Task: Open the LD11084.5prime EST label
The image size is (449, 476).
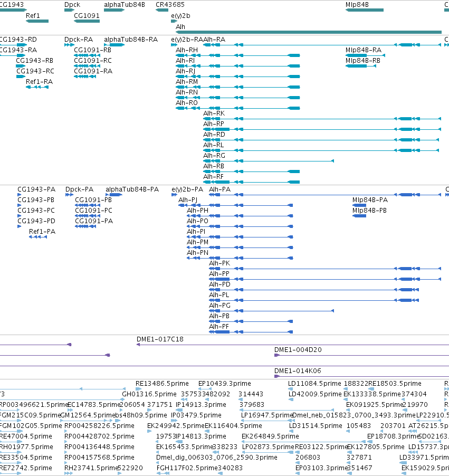Action: (x=315, y=384)
